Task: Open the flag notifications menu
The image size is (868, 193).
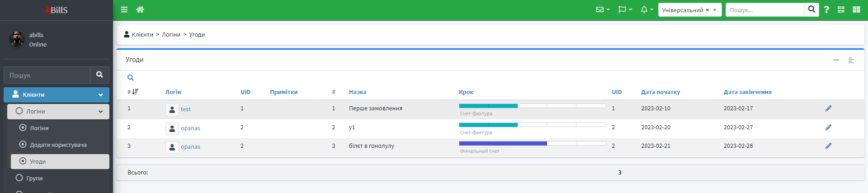Action: 625,9
